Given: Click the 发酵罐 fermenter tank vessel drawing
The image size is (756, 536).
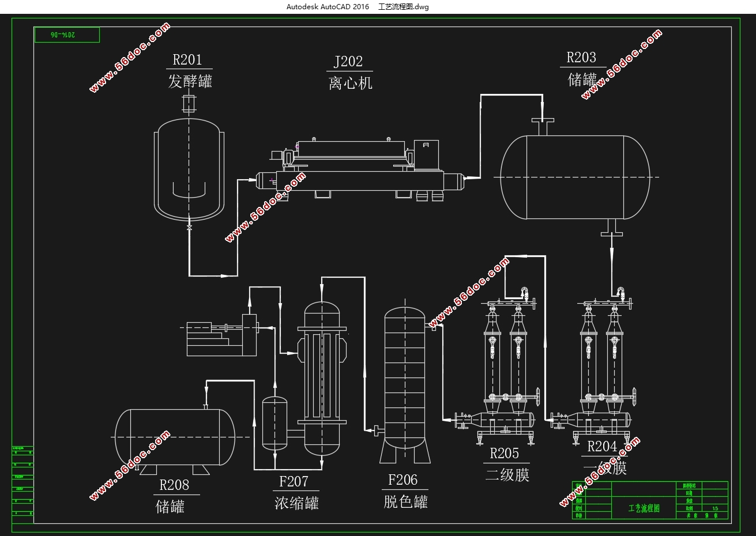Looking at the screenshot, I should coord(189,168).
